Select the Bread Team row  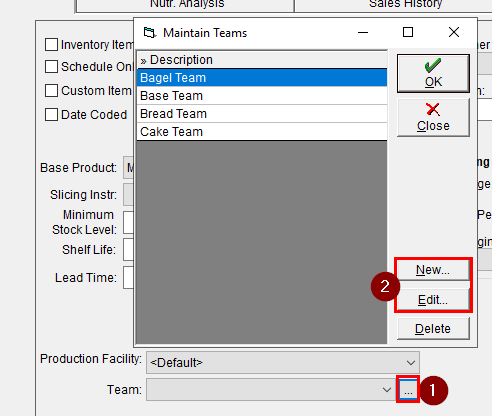coord(262,114)
